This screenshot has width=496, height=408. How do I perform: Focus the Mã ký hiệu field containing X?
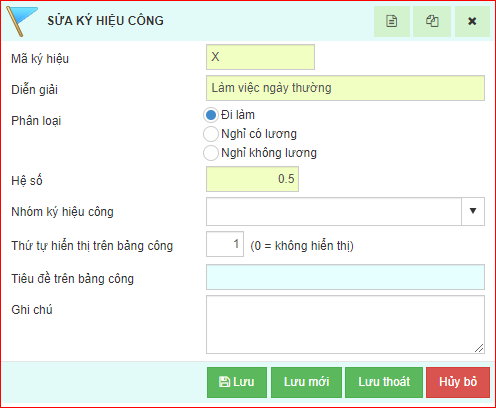[260, 57]
